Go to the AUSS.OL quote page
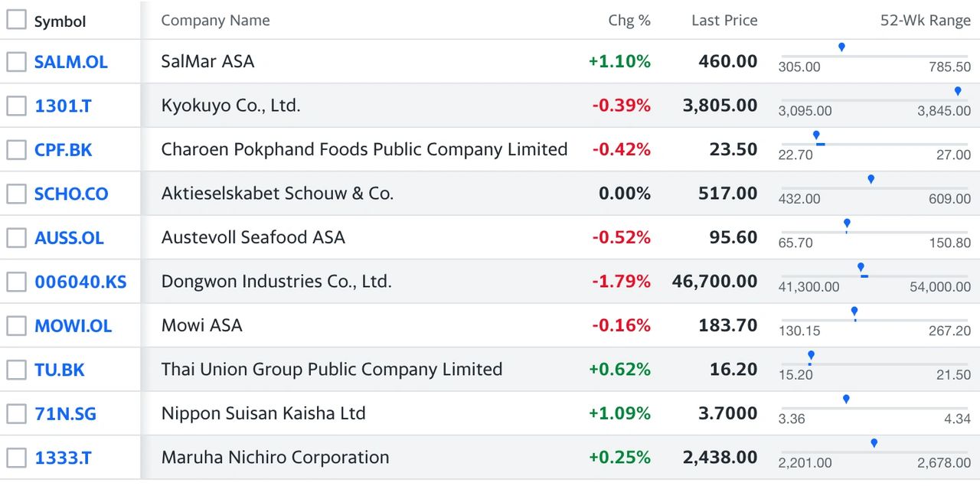Viewport: 980px width, 486px height. [69, 238]
